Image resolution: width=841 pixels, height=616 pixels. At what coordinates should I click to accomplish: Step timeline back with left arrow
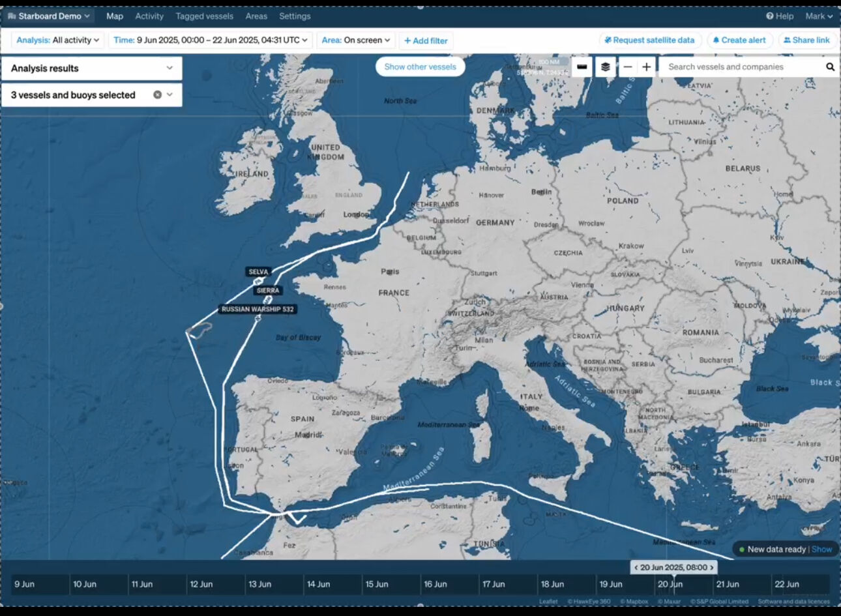click(636, 568)
